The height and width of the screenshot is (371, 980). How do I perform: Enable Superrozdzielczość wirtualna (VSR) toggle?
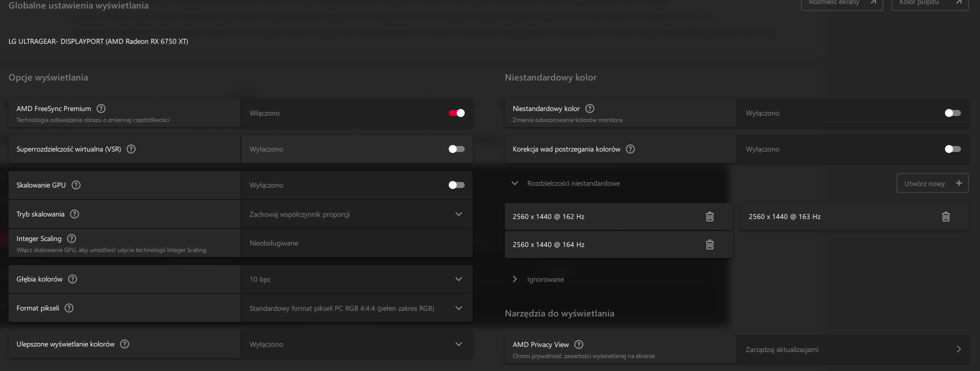click(x=456, y=149)
